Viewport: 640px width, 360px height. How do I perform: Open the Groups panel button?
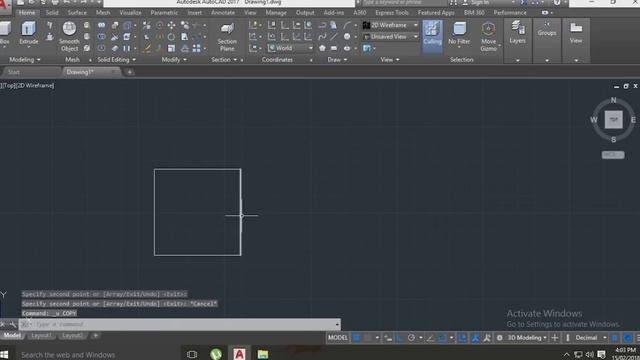tap(547, 29)
